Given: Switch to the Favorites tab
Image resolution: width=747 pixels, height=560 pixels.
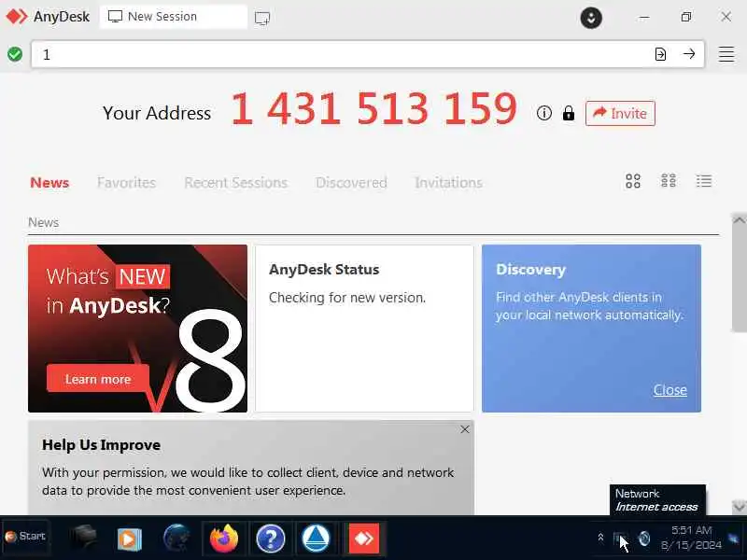Looking at the screenshot, I should click(126, 183).
